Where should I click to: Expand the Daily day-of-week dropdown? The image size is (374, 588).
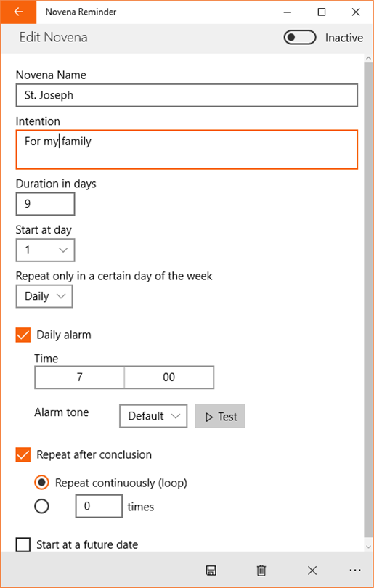44,296
